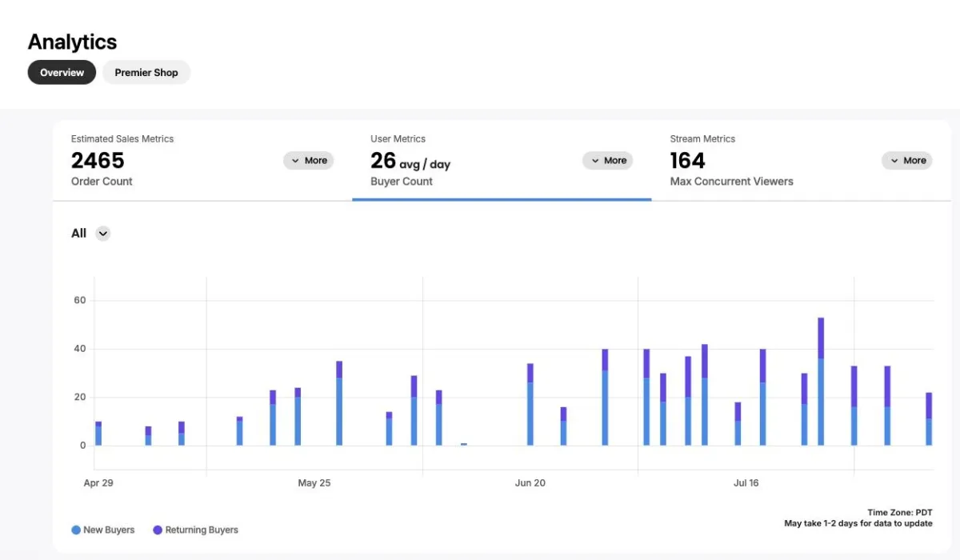Screen dimensions: 960x560
Task: Click the 60 y-axis label
Action: point(80,301)
